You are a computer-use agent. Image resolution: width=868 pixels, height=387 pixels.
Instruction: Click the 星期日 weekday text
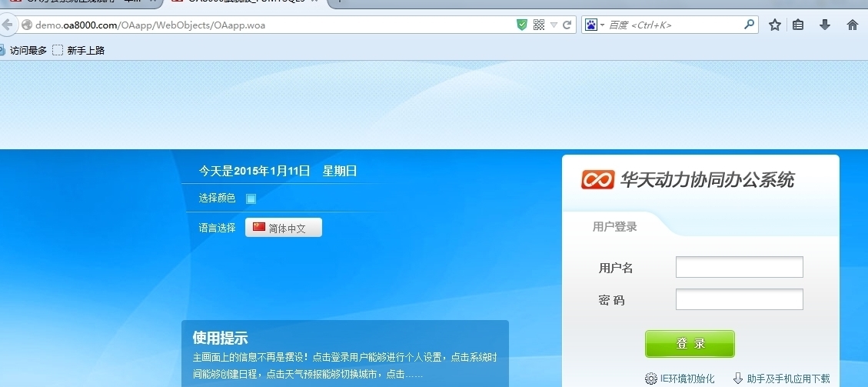(x=340, y=171)
